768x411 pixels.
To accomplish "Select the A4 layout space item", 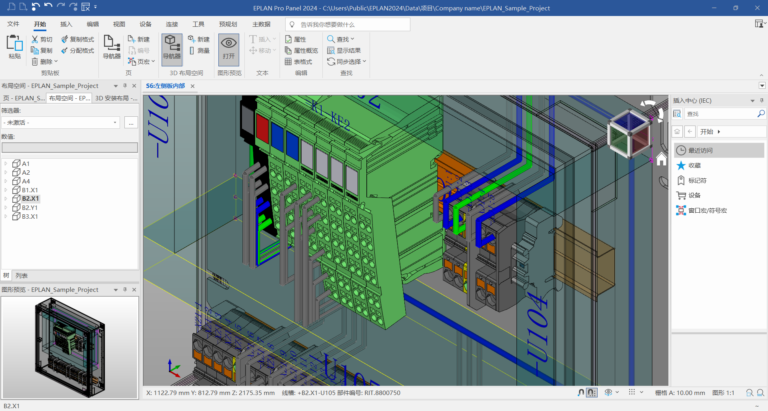I will click(21, 181).
